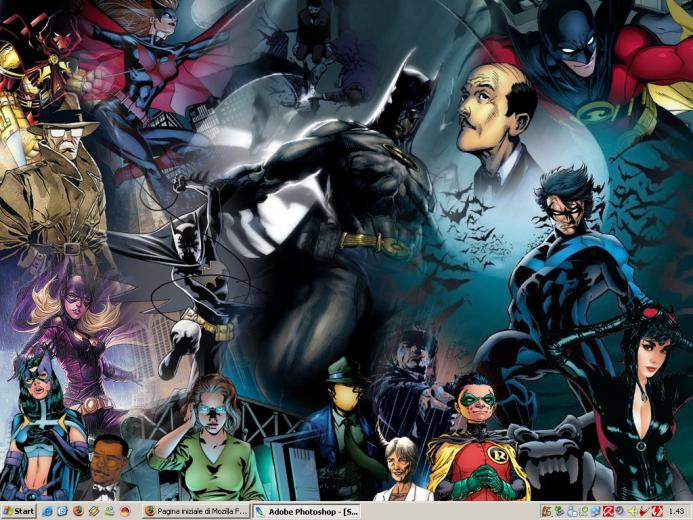Launch Internet Explorer from Quick Launch
The height and width of the screenshot is (520, 693).
click(x=47, y=512)
